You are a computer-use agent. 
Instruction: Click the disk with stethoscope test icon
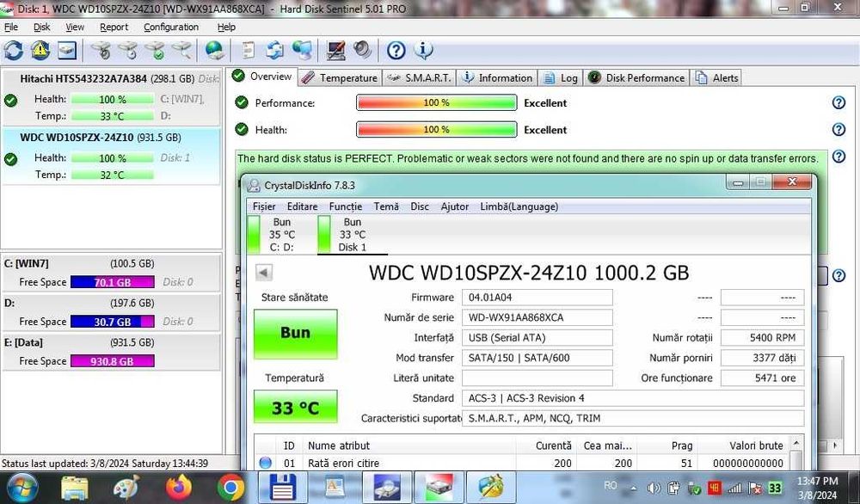101,51
